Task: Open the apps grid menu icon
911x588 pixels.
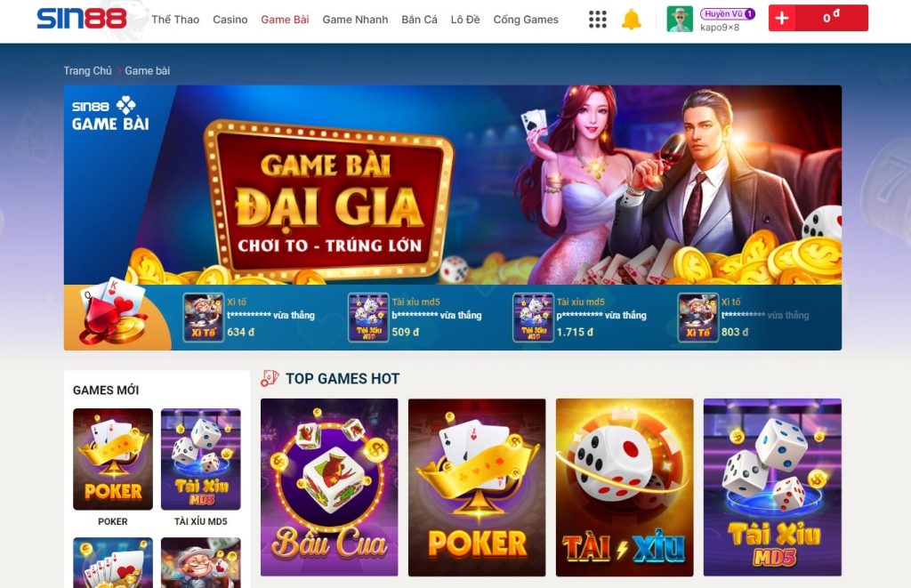Action: point(597,20)
